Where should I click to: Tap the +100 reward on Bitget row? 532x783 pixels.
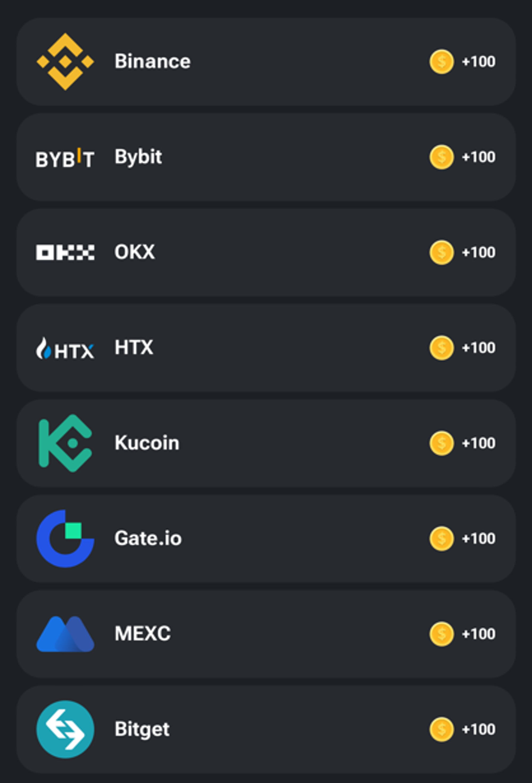(x=479, y=729)
